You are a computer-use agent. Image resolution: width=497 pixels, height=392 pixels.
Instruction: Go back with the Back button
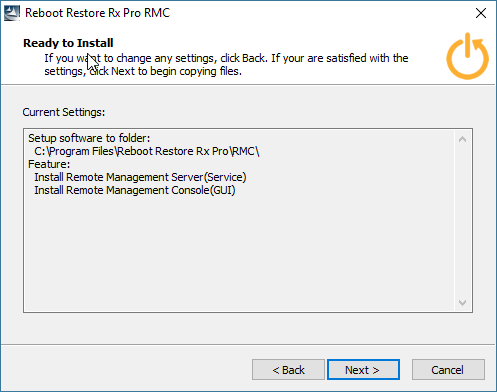[x=288, y=369]
